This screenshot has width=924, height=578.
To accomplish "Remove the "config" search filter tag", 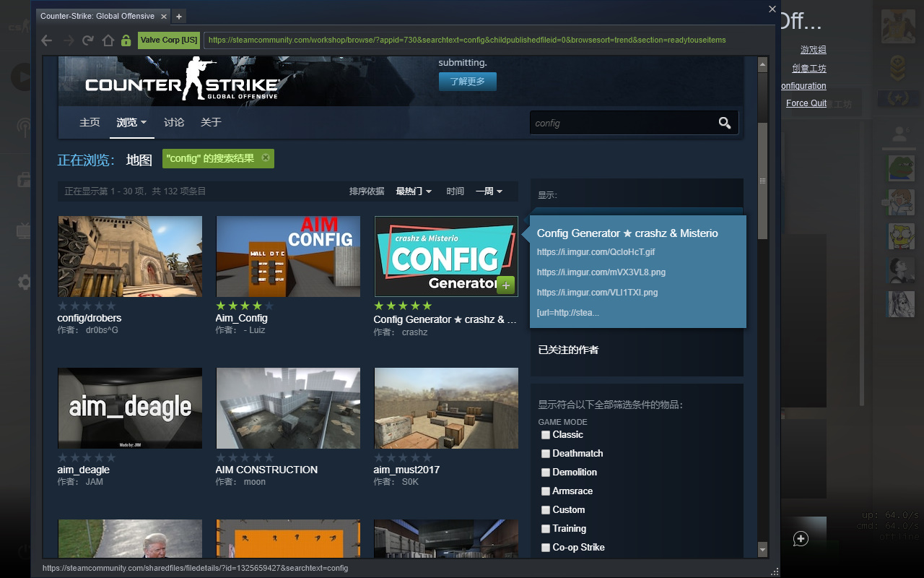I will point(266,158).
